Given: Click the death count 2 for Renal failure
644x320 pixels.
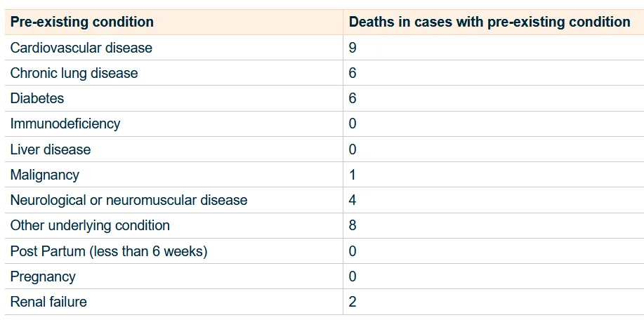Looking at the screenshot, I should click(353, 302).
